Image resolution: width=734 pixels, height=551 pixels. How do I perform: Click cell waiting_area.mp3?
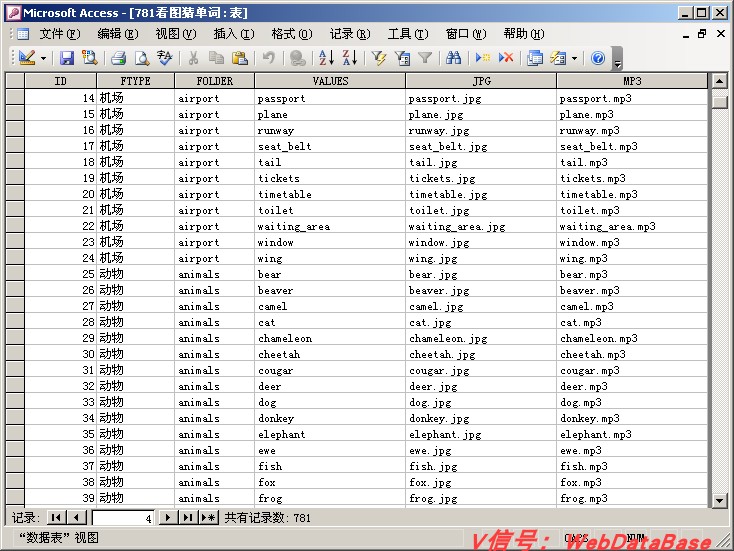tap(632, 226)
